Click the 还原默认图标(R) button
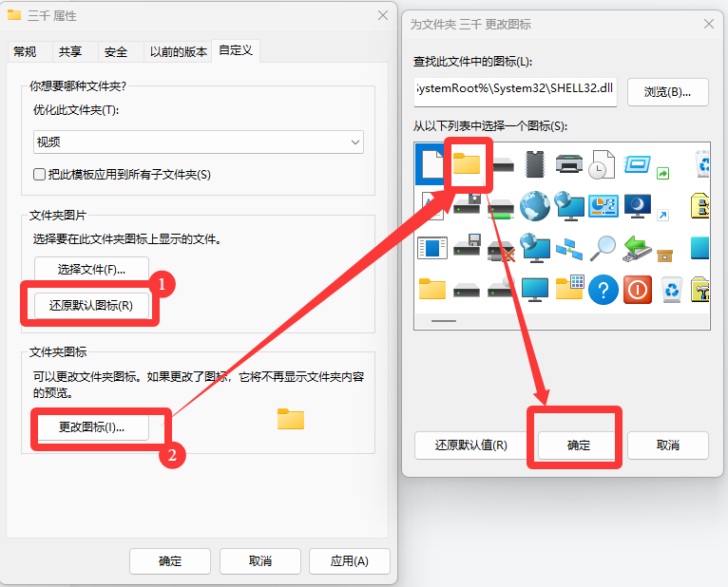The image size is (728, 587). tap(91, 305)
